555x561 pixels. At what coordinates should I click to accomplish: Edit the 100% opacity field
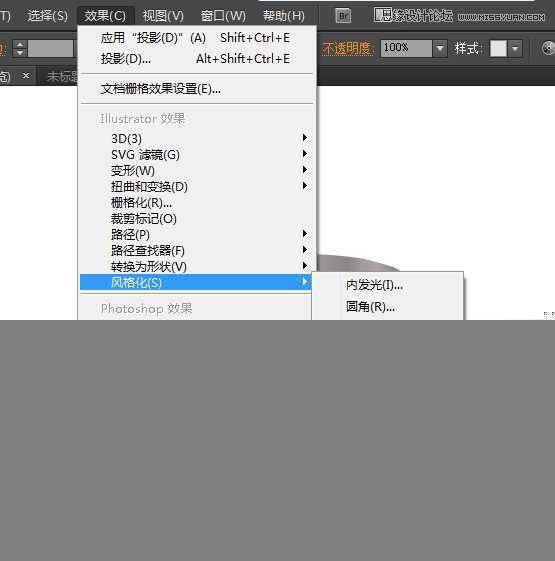406,48
